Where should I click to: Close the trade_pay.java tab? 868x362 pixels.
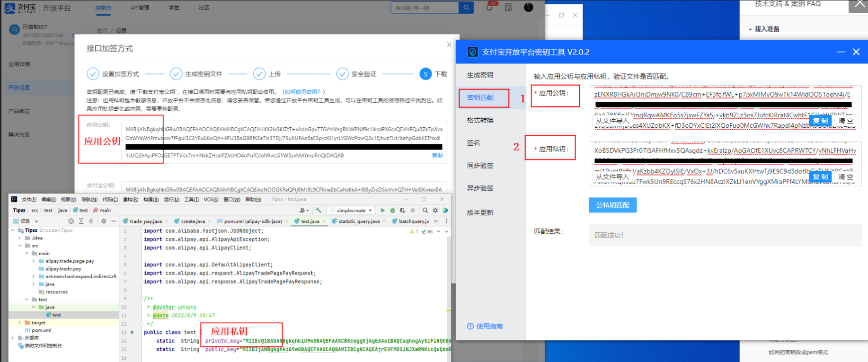tap(167, 221)
